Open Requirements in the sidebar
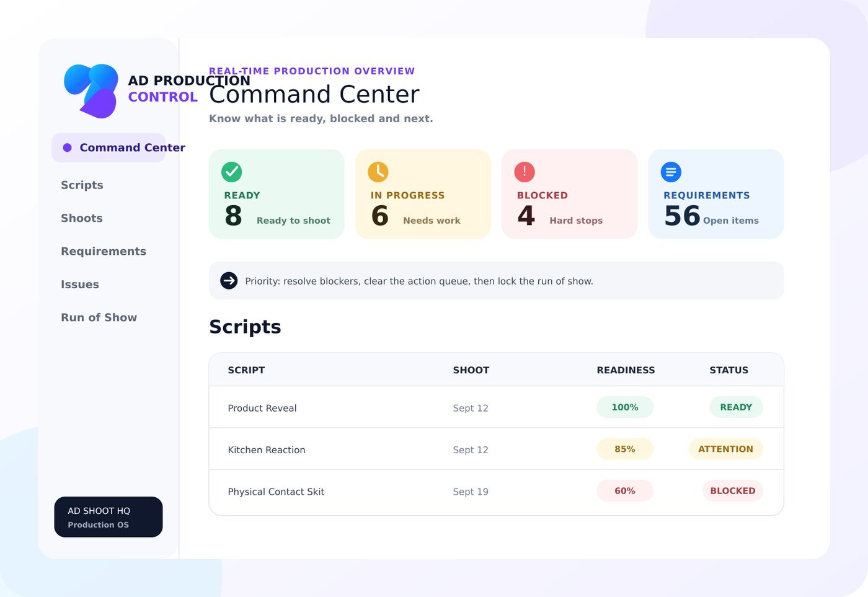Screen dimensions: 868x597 pyautogui.click(x=104, y=251)
